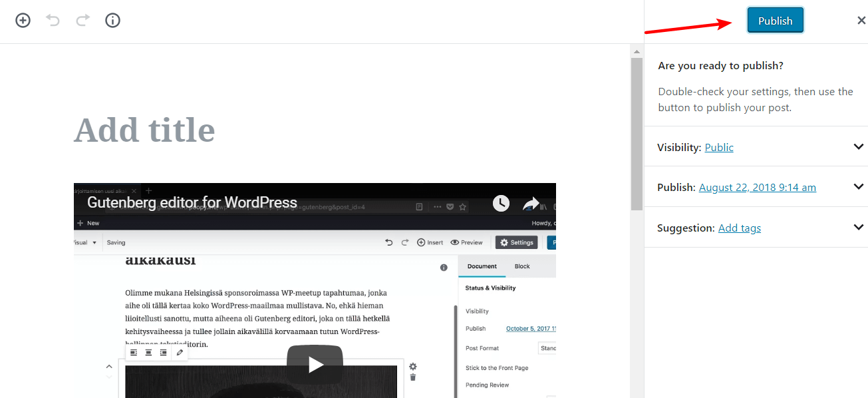Play the embedded Gutenberg YouTube video
The image size is (868, 398).
(x=315, y=364)
